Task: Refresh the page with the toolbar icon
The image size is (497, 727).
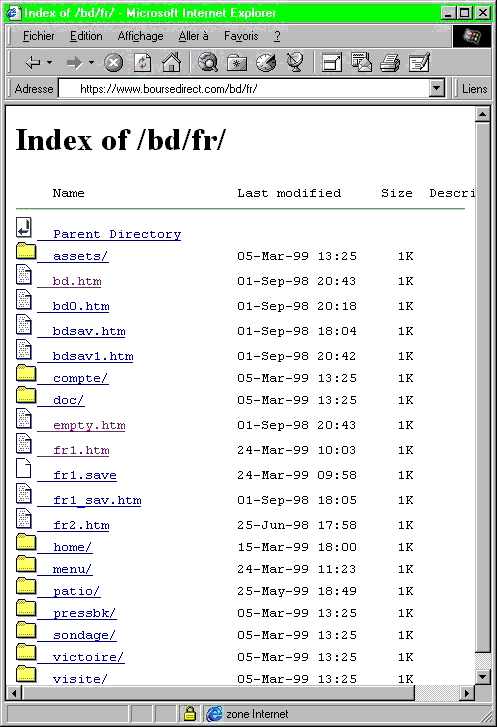Action: point(142,63)
